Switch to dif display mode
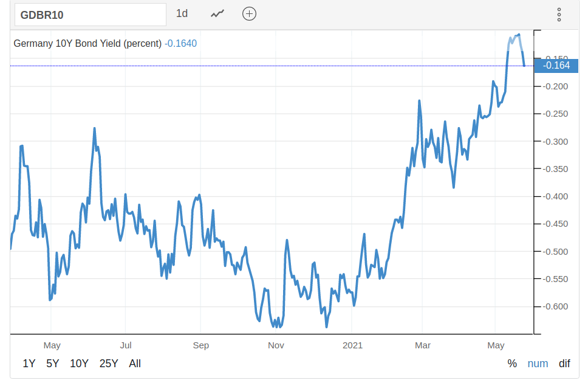This screenshot has height=383, width=588. [564, 364]
